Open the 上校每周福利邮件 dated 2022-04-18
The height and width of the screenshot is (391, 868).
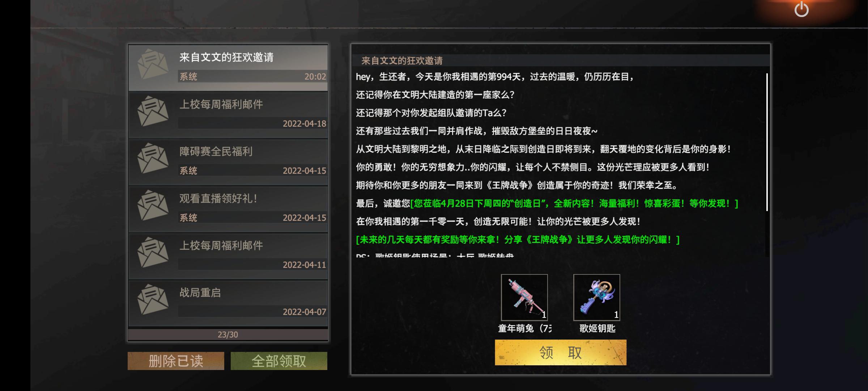[x=228, y=115]
